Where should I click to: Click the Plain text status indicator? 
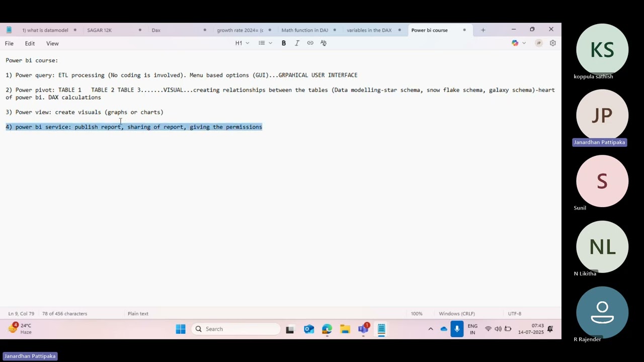tap(138, 314)
